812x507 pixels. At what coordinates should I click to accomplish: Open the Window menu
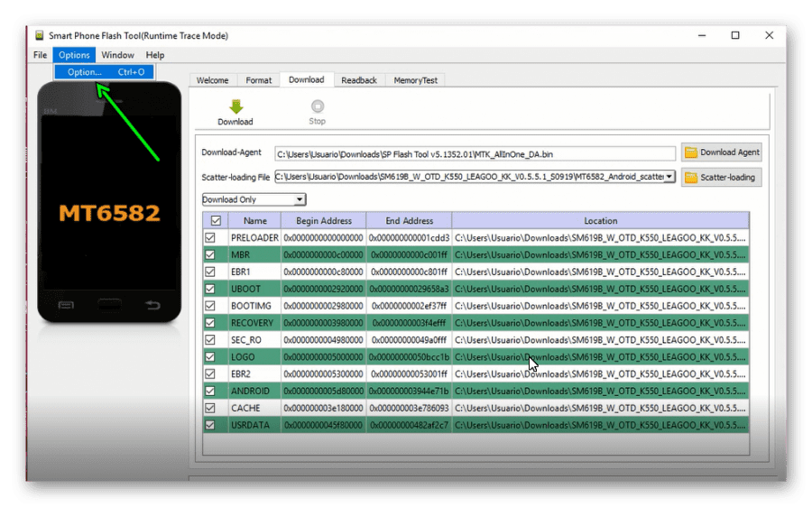117,55
